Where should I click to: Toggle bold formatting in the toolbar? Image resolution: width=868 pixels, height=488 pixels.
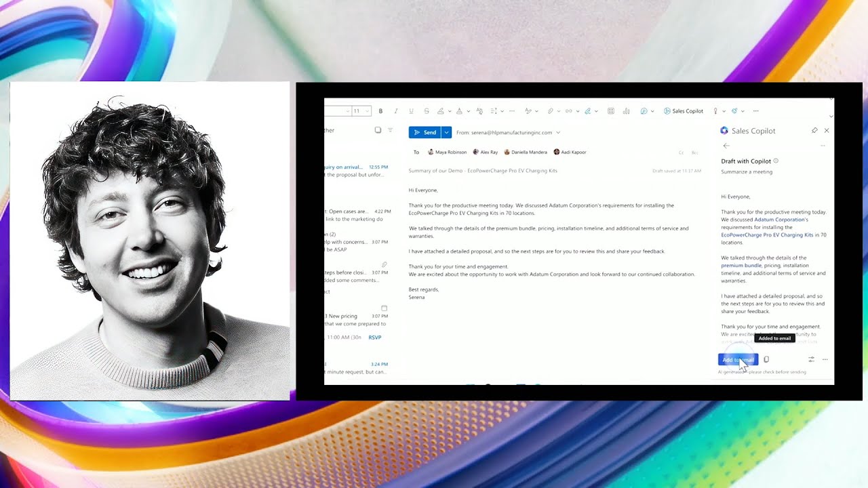coord(380,111)
